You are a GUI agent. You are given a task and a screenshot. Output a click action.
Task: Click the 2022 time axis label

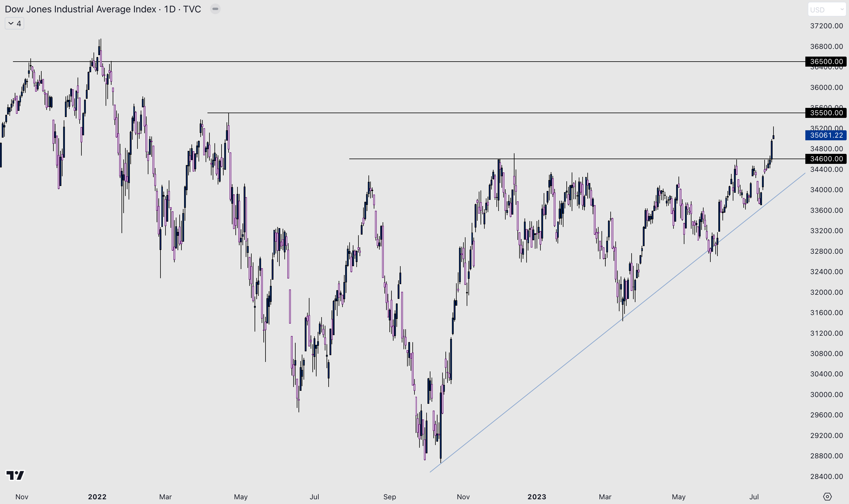(x=97, y=497)
